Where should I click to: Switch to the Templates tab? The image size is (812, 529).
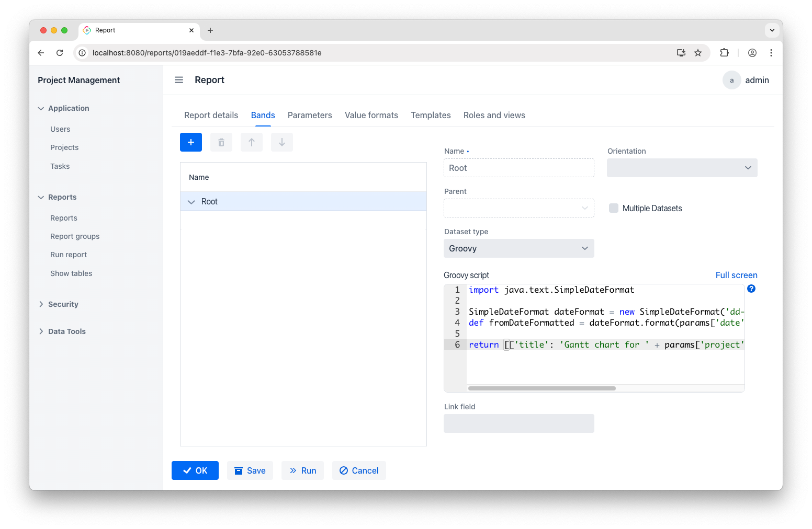pyautogui.click(x=431, y=115)
